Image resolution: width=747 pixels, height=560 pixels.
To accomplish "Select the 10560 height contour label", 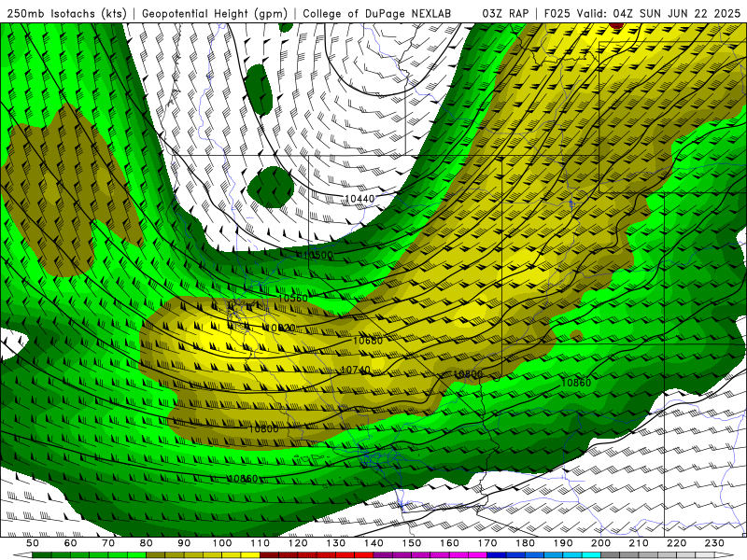I will 292,298.
